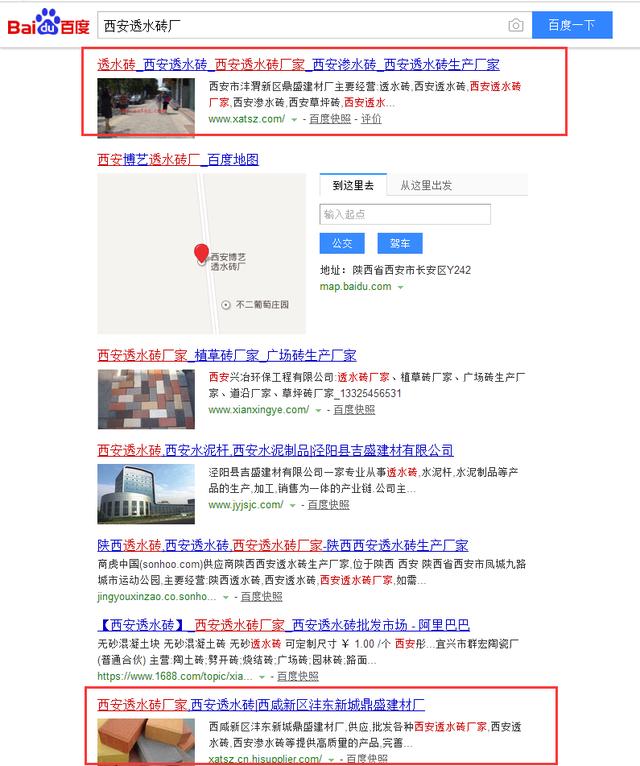Open the map.baidu.com link

pyautogui.click(x=355, y=287)
